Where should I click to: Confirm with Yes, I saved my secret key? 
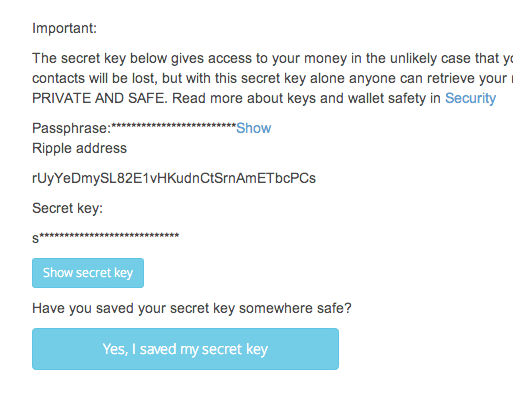[x=185, y=349]
